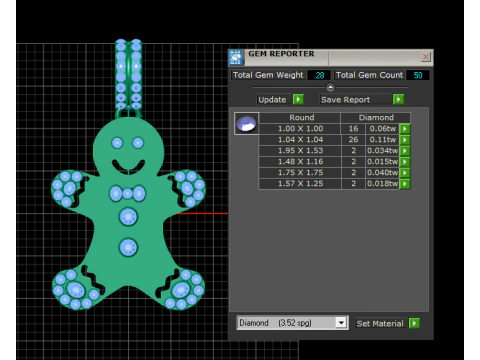Image resolution: width=480 pixels, height=360 pixels.
Task: Click green arrow for 1.57 X 1.25 row
Action: tap(405, 184)
